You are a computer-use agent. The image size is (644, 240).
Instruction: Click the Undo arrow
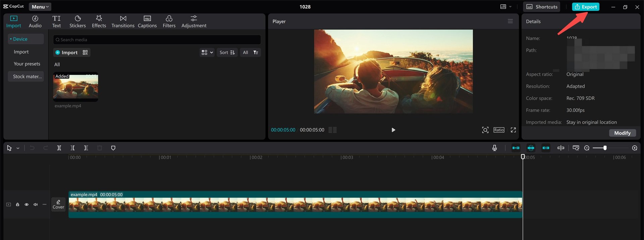32,148
